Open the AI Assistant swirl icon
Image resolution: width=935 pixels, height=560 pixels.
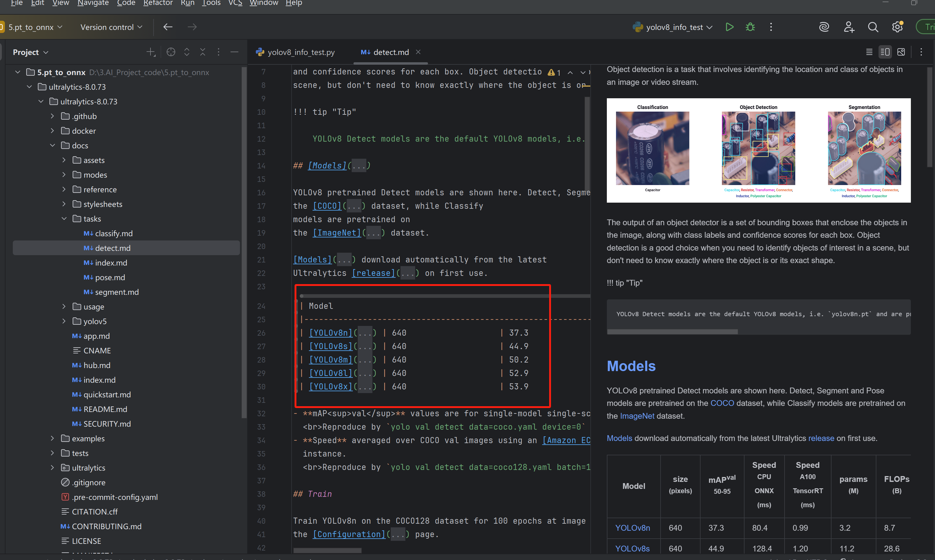[x=824, y=27]
